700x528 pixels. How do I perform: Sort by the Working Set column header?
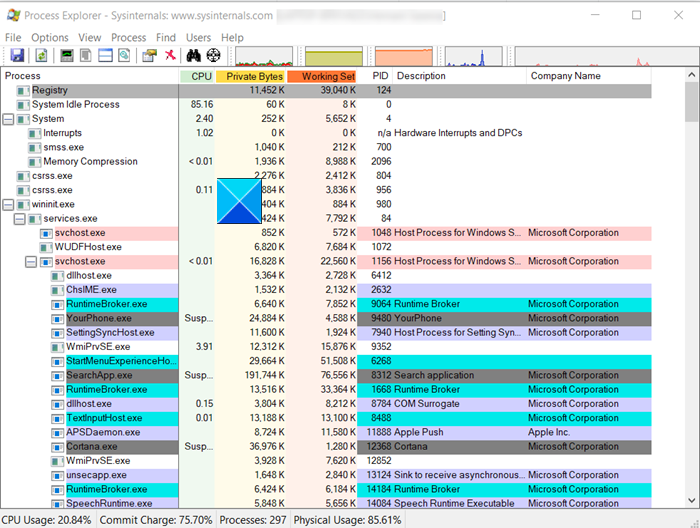[x=322, y=76]
